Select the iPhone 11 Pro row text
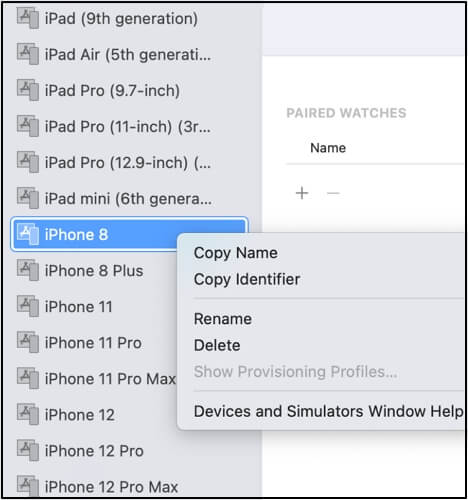The height and width of the screenshot is (500, 468). coord(93,343)
